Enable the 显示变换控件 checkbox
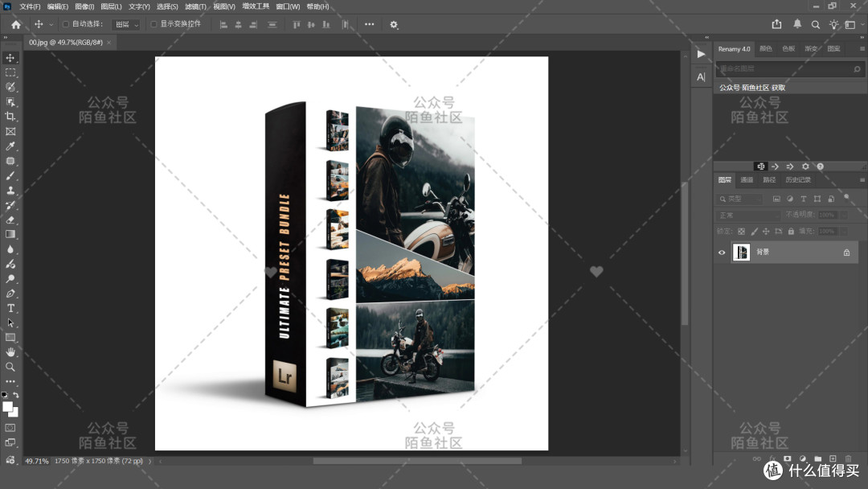 [154, 24]
